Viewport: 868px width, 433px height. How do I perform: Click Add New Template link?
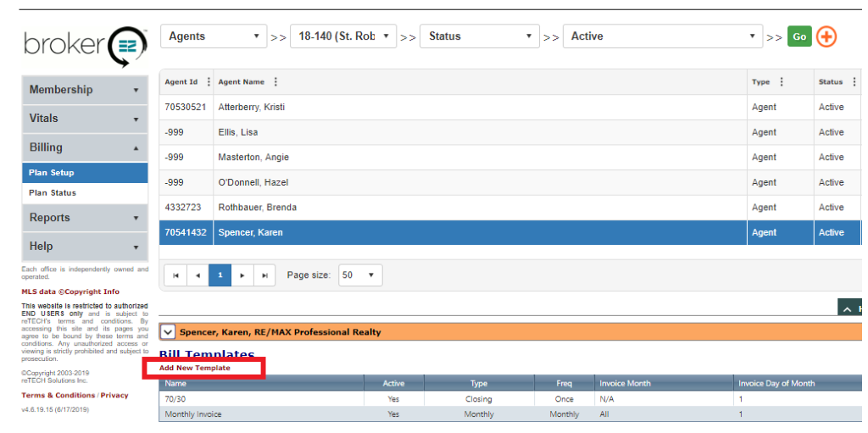[195, 369]
